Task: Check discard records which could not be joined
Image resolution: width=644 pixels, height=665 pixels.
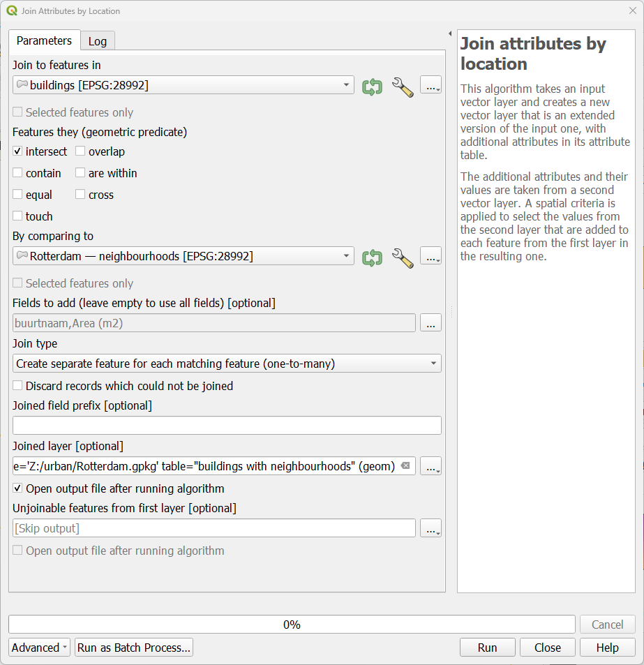Action: 17,385
